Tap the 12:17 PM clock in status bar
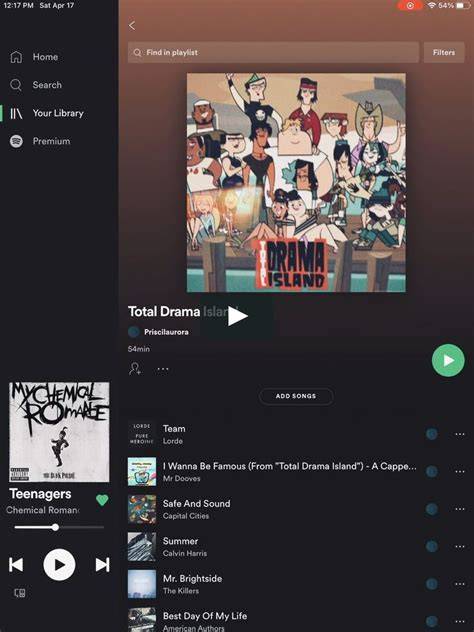 pyautogui.click(x=18, y=6)
